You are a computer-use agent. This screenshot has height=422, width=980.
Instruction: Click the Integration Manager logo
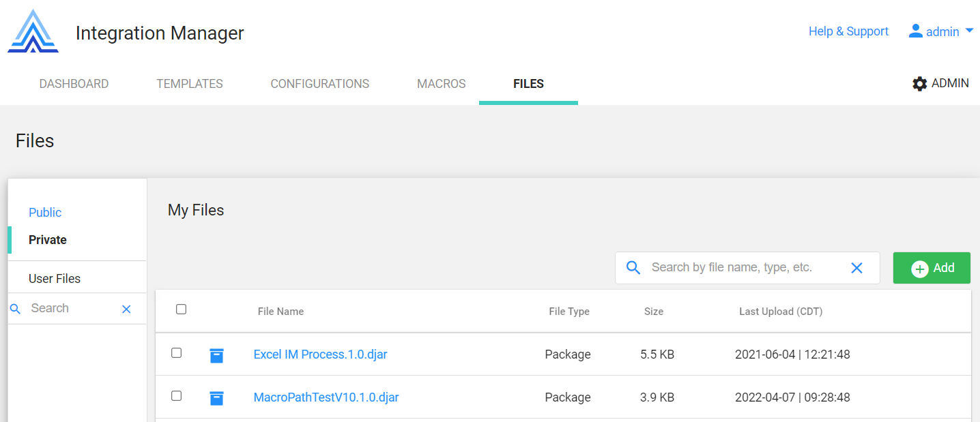pyautogui.click(x=33, y=31)
